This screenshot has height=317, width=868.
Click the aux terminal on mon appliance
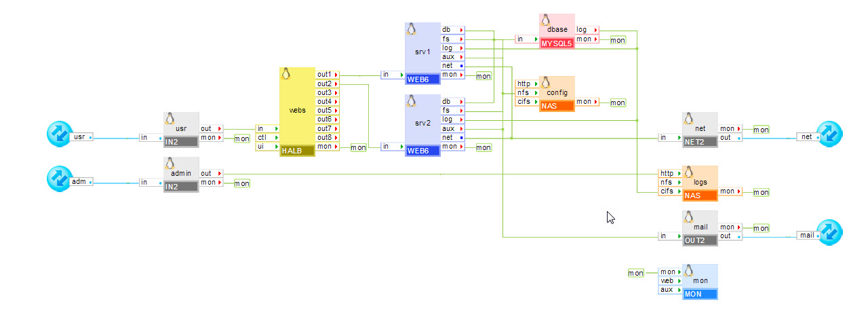670,290
